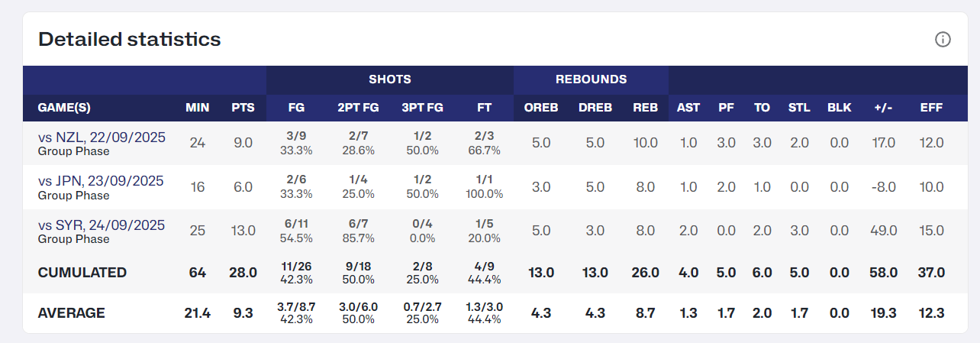Open the vs JPN, 23/09/2025 game
Image resolution: width=980 pixels, height=343 pixels.
pos(101,181)
